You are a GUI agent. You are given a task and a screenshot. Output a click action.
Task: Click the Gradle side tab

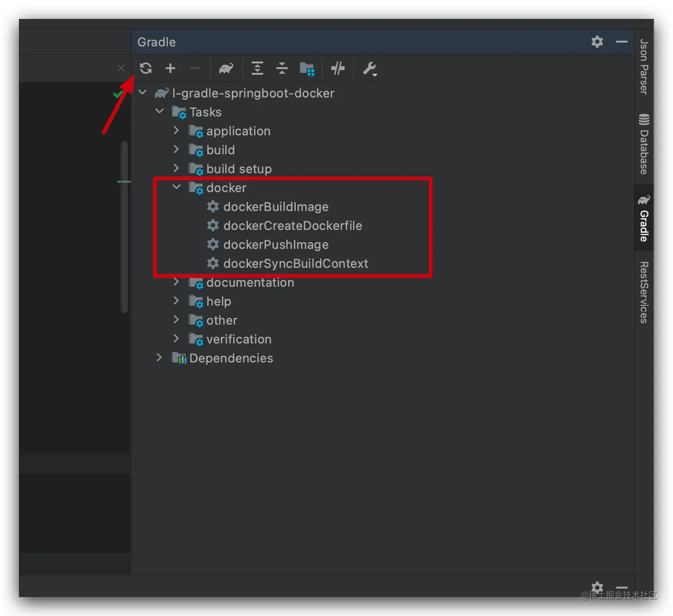click(644, 218)
